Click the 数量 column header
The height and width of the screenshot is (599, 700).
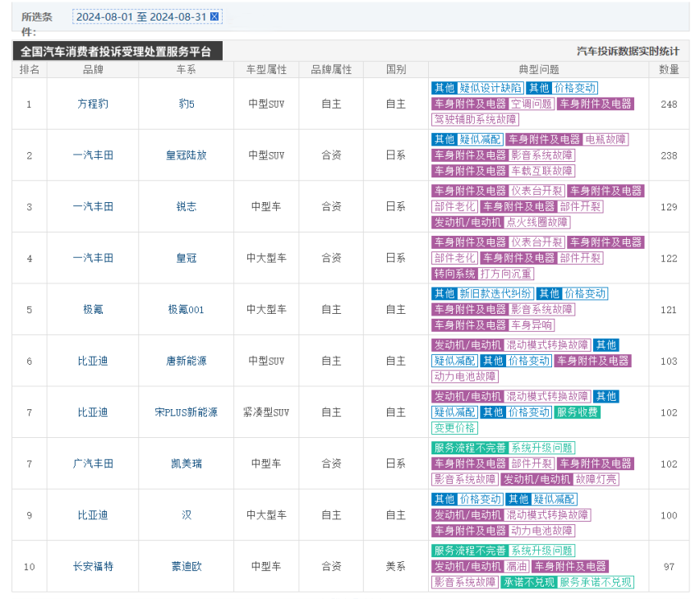tap(669, 69)
